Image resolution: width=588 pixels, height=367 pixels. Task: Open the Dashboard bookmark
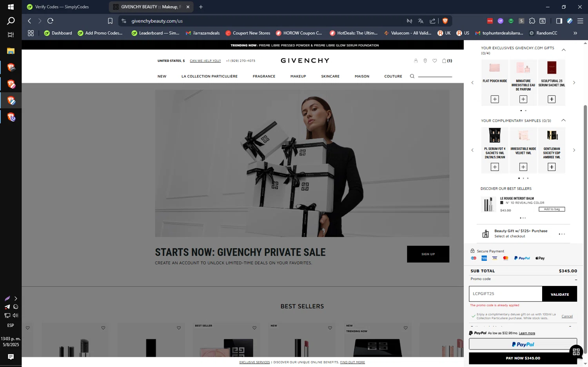click(58, 33)
